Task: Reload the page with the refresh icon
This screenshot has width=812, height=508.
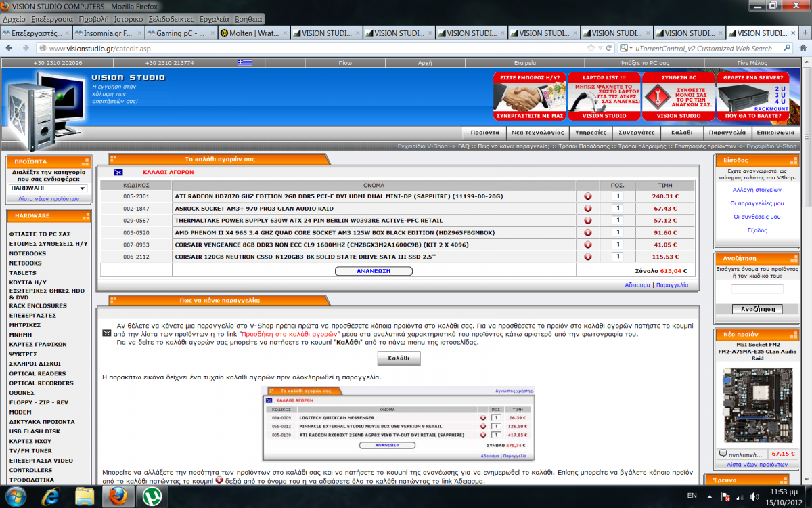Action: click(x=610, y=48)
